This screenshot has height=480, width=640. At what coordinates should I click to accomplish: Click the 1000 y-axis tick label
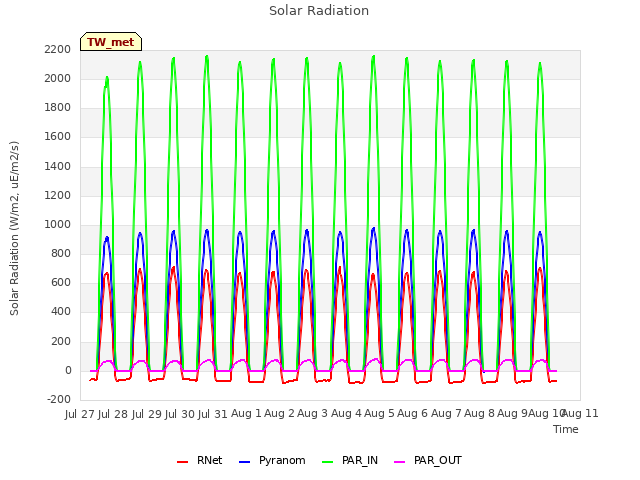pos(58,224)
